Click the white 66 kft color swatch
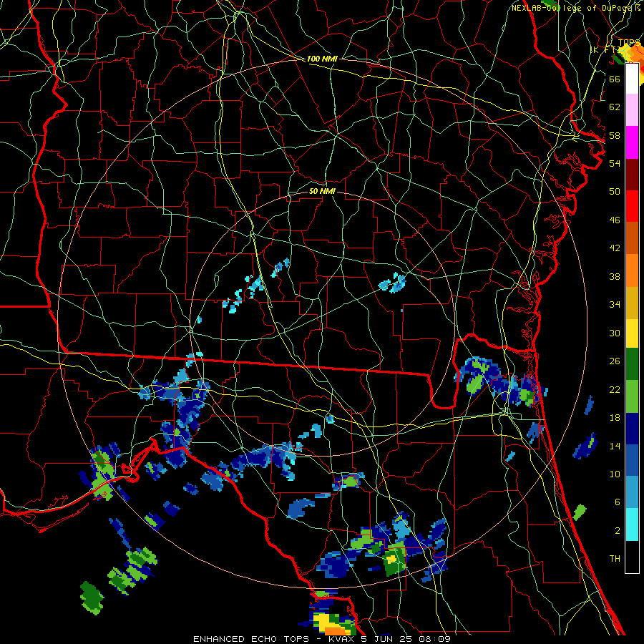644x644 pixels. tap(632, 79)
